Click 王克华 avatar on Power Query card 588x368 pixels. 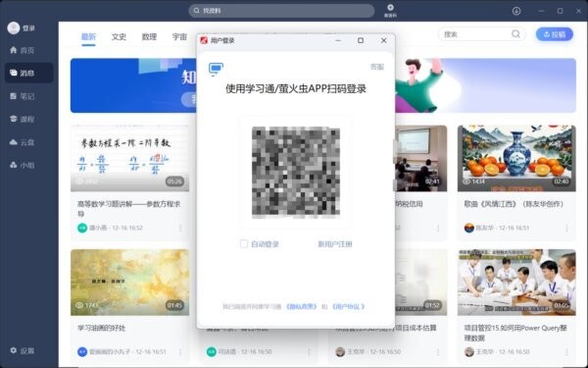pyautogui.click(x=469, y=352)
